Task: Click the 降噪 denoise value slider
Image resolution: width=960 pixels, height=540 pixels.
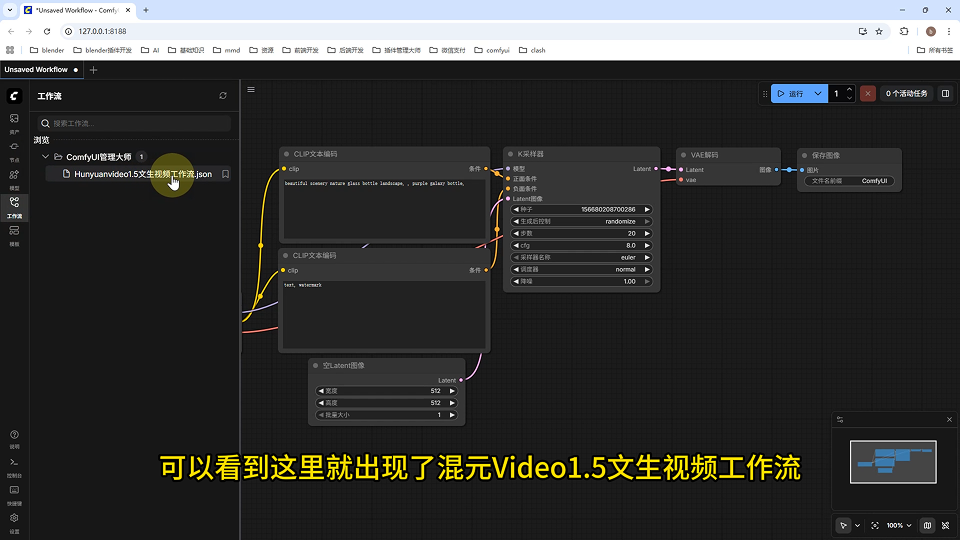Action: pos(581,282)
